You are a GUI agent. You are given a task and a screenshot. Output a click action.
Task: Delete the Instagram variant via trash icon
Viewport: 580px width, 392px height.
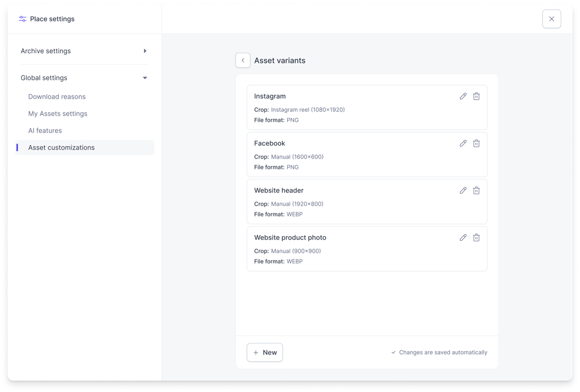(476, 96)
